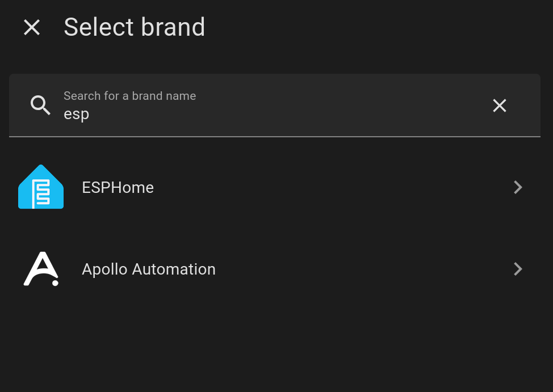Click the word "Apollo" in the second result

click(x=104, y=269)
